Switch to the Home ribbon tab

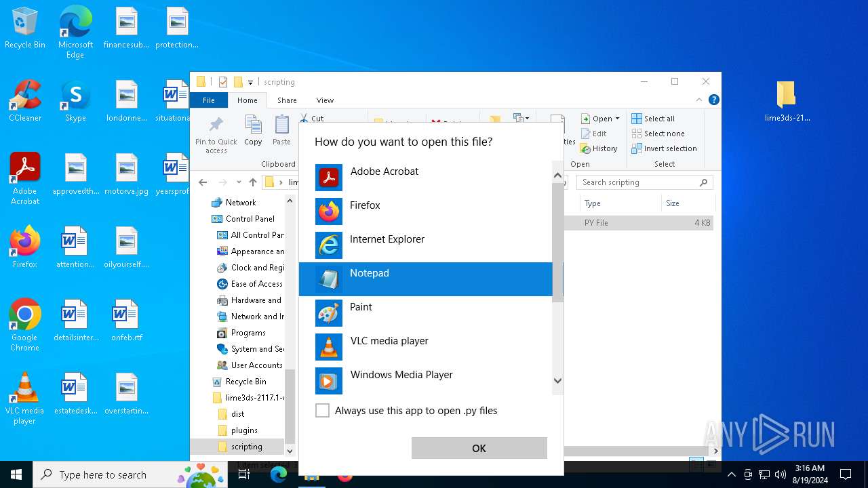click(248, 100)
